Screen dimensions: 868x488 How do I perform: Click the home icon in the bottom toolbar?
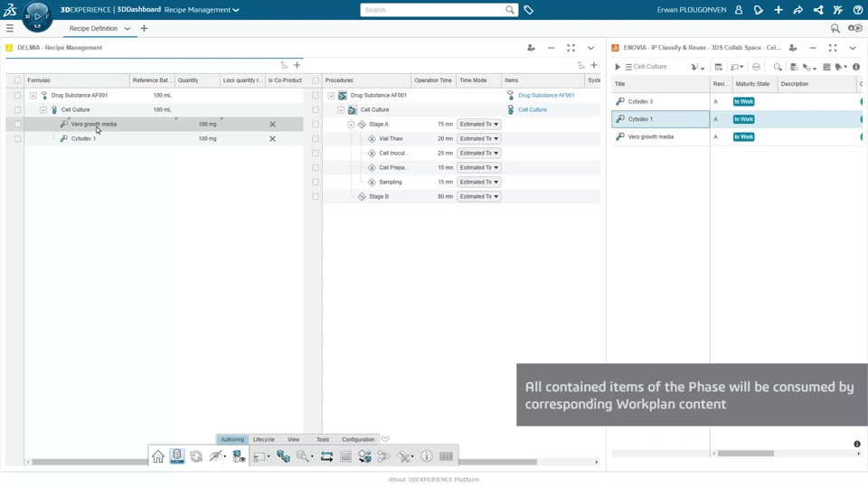point(158,456)
